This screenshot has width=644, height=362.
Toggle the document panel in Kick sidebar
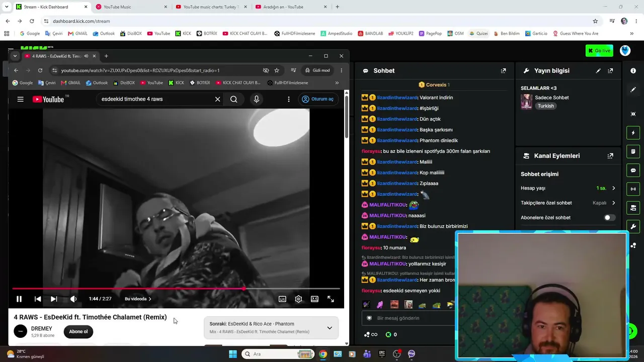tap(633, 151)
